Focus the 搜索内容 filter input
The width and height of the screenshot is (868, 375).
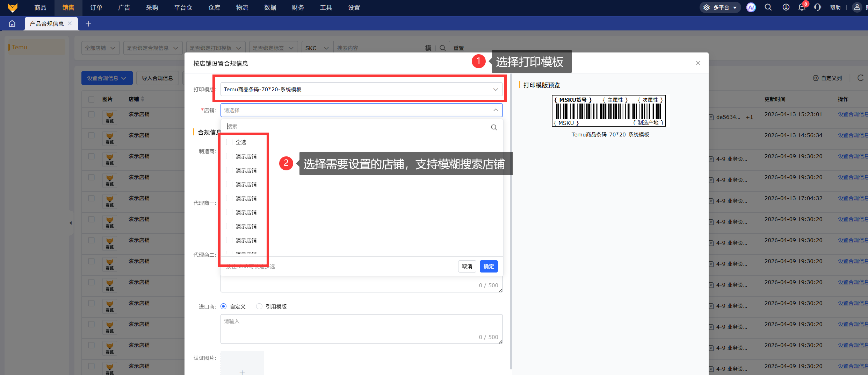click(378, 48)
